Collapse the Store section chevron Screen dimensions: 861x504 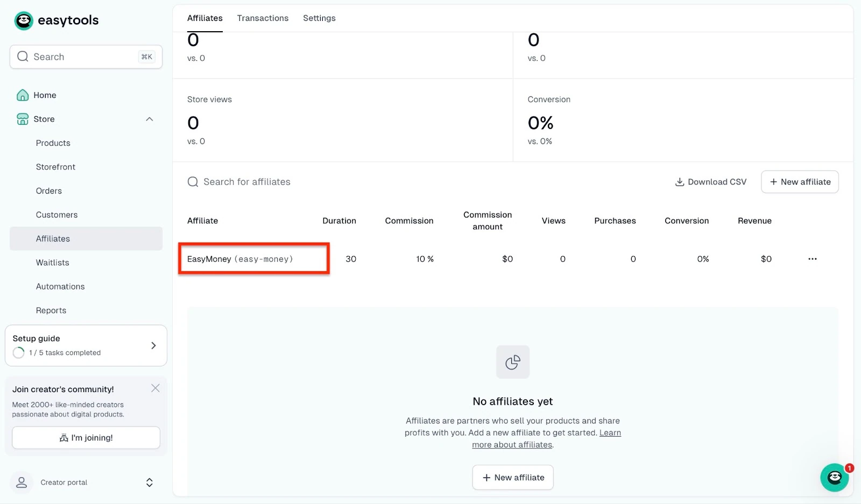click(x=150, y=119)
